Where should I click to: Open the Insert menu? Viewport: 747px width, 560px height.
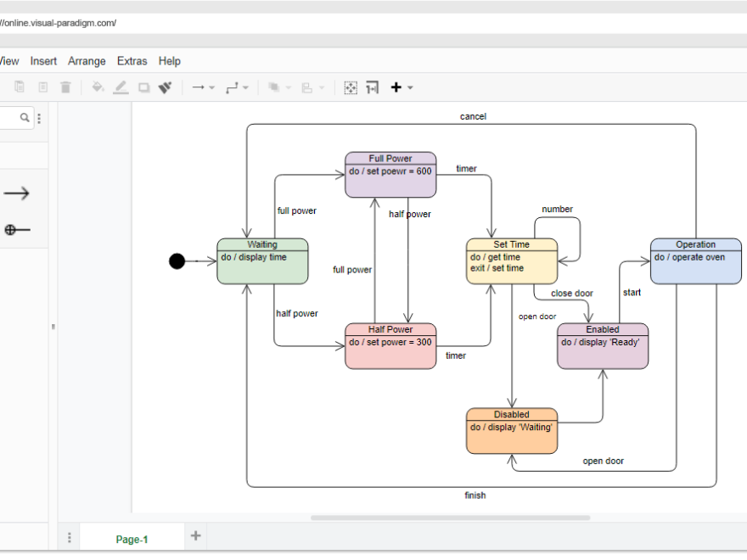pyautogui.click(x=43, y=61)
